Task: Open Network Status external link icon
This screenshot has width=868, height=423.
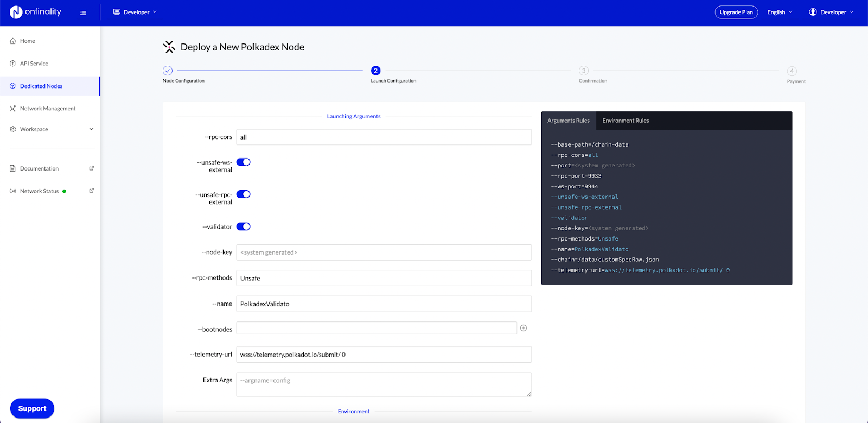Action: tap(91, 191)
